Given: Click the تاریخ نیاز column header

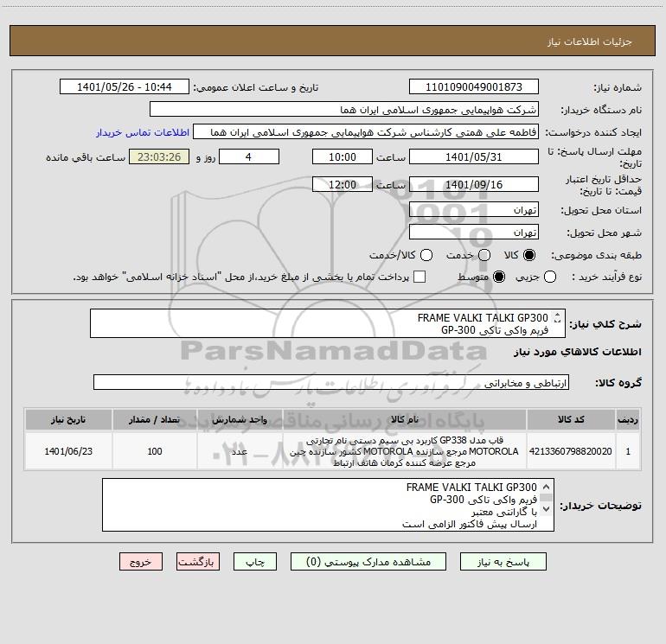Looking at the screenshot, I should [x=68, y=419].
